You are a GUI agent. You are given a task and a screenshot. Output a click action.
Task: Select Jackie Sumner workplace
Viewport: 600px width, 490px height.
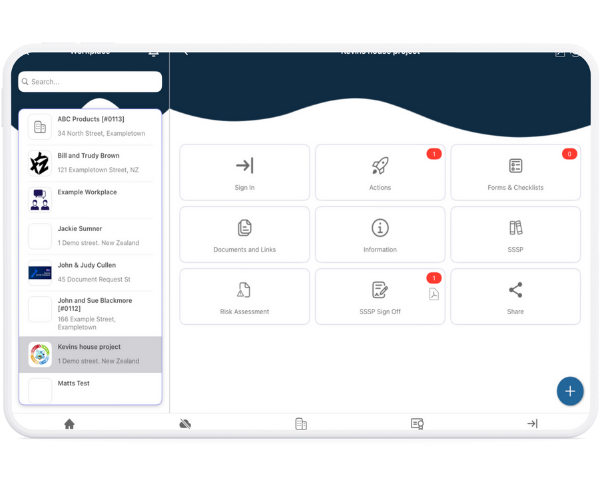[90, 236]
